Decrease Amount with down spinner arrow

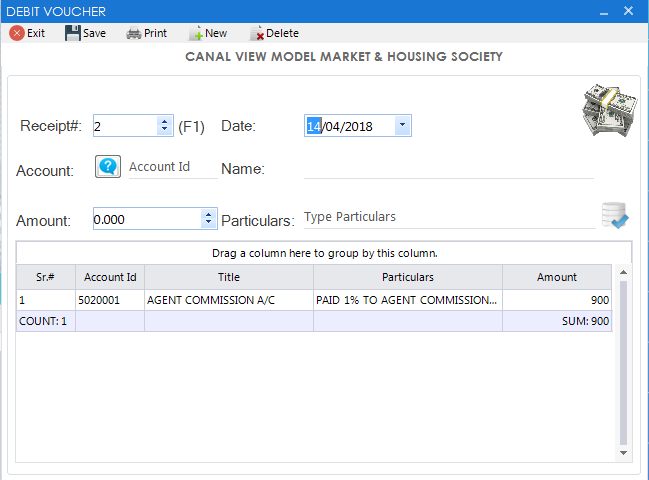tap(208, 223)
